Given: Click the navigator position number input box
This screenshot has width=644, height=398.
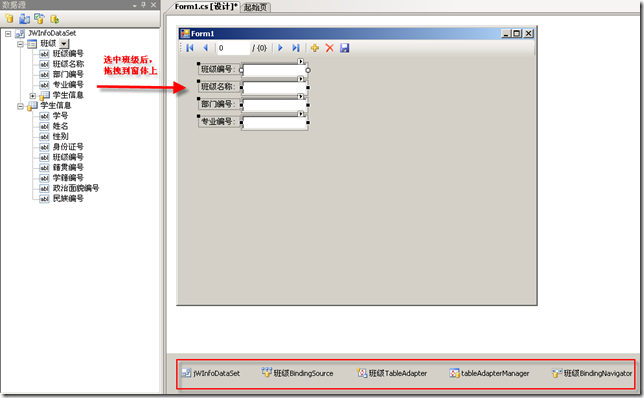Looking at the screenshot, I should 233,48.
